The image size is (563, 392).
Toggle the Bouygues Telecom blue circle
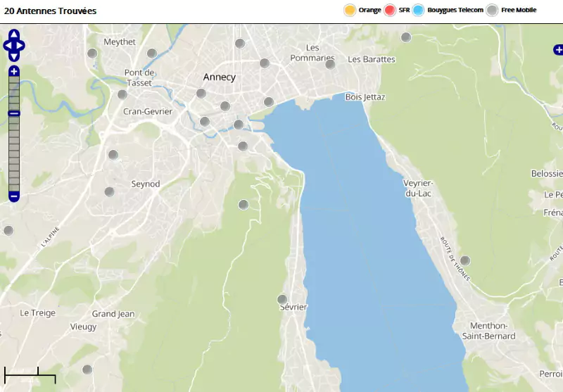419,10
